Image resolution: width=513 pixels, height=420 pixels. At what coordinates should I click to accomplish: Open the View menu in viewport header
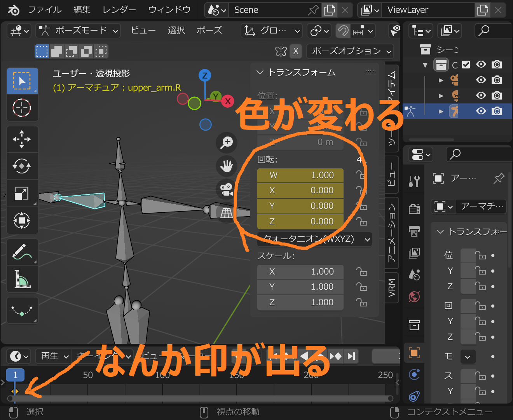click(143, 31)
